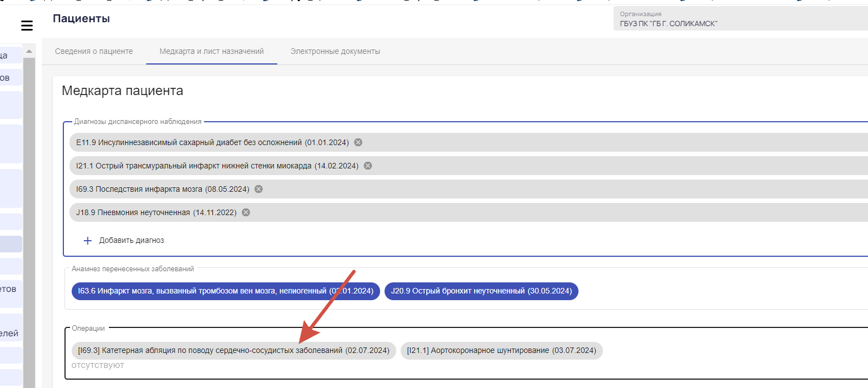Select the J20.9 Острый бронхит chip
The height and width of the screenshot is (388, 868).
click(x=481, y=291)
